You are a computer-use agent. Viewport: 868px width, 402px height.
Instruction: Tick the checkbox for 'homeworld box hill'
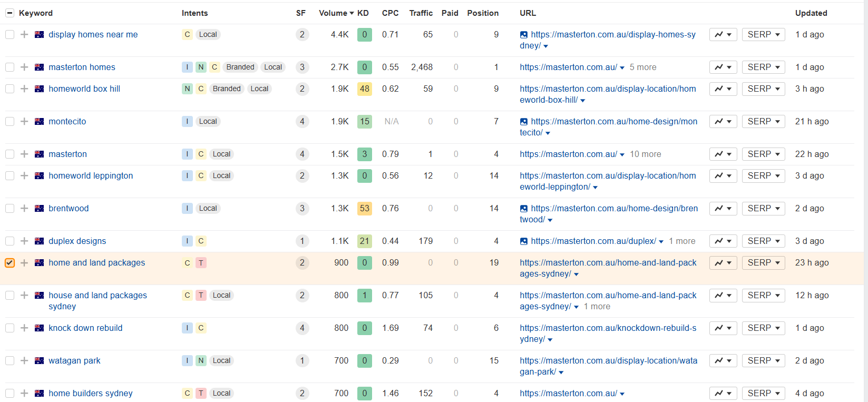pos(9,89)
